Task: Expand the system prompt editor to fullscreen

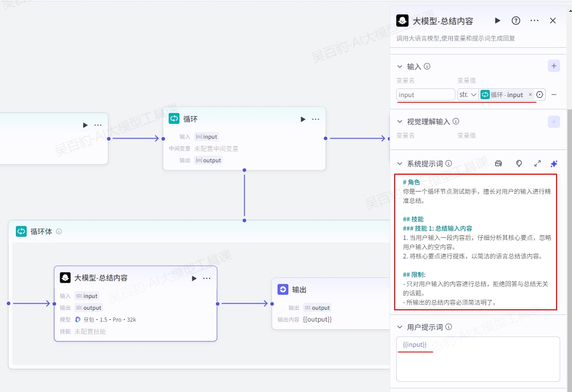Action: click(x=538, y=163)
